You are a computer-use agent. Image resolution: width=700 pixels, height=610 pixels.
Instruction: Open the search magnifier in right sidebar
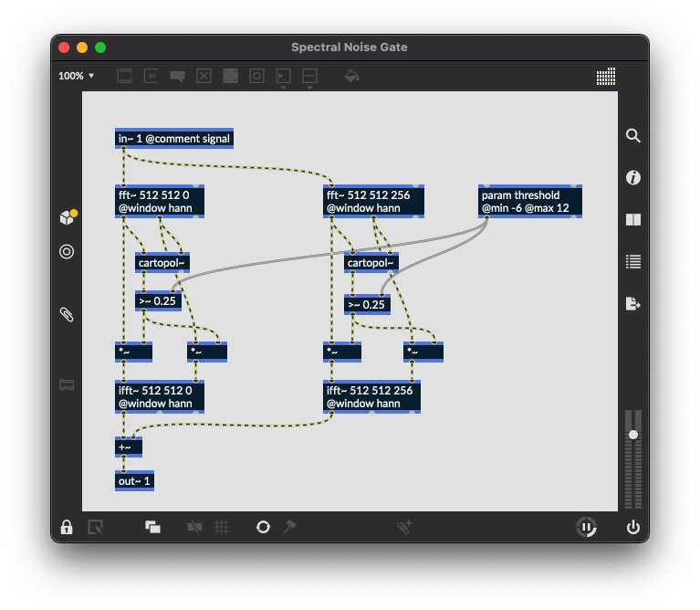(x=633, y=136)
